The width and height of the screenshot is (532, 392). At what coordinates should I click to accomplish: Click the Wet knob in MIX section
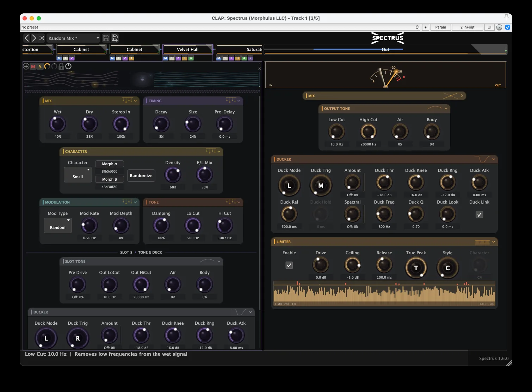[x=58, y=124]
